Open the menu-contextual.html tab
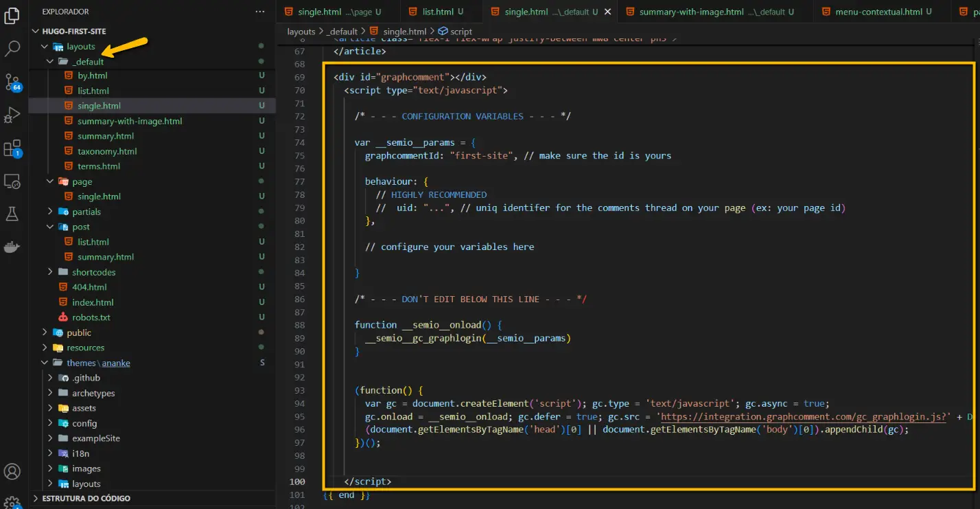 (878, 11)
